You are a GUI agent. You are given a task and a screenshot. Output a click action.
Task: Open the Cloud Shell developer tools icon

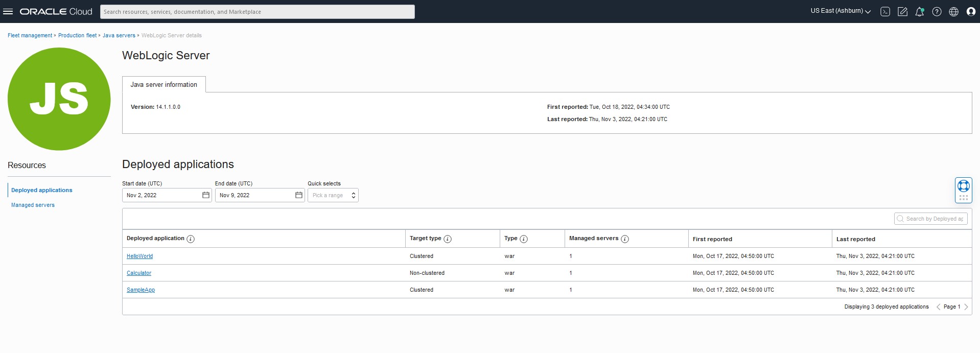(885, 12)
